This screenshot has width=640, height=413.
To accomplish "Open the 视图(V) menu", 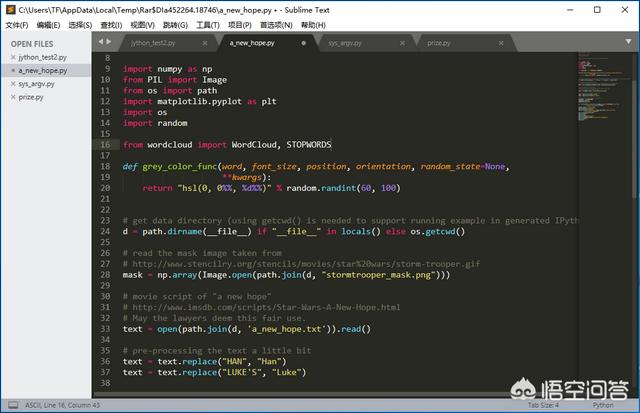I will 142,25.
